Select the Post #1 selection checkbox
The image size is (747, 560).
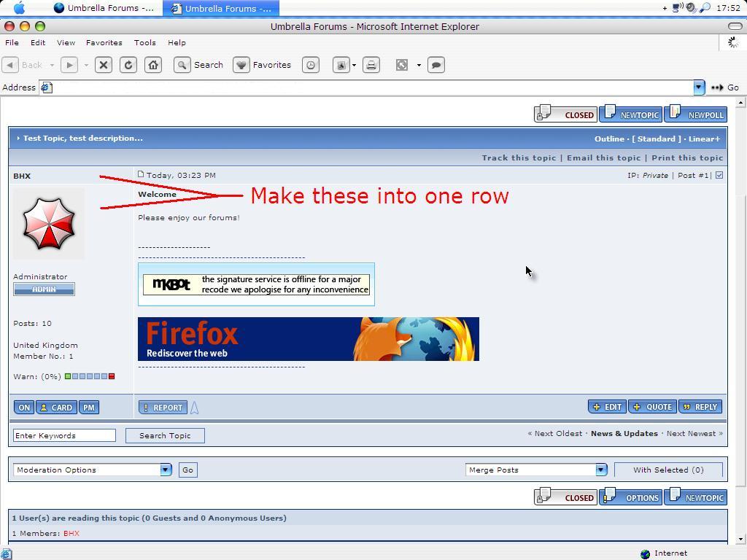pyautogui.click(x=719, y=175)
